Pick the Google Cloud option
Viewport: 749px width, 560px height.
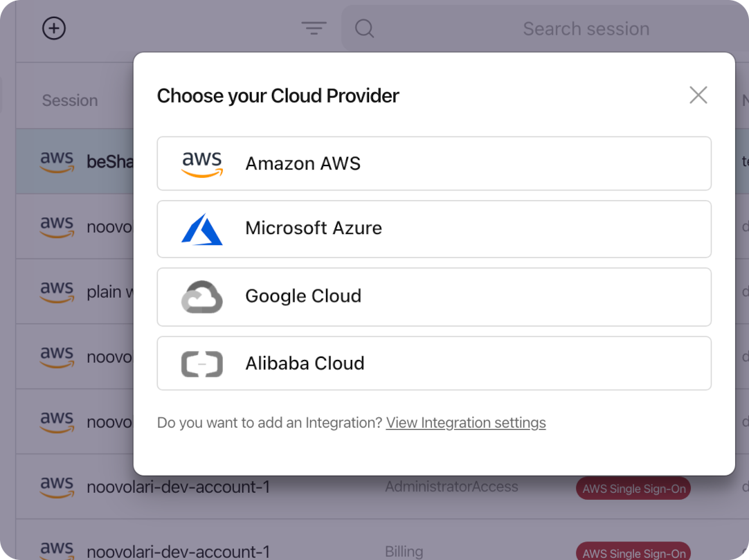[434, 297]
